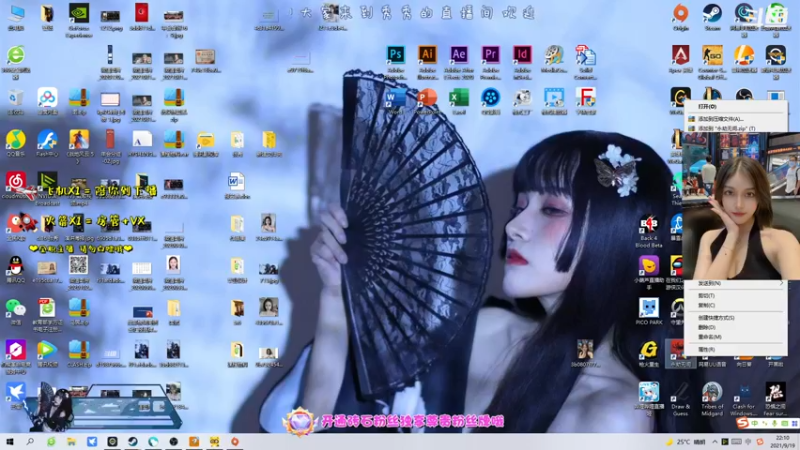The image size is (800, 450).
Task: Open File Explorer from the taskbar
Action: click(71, 442)
